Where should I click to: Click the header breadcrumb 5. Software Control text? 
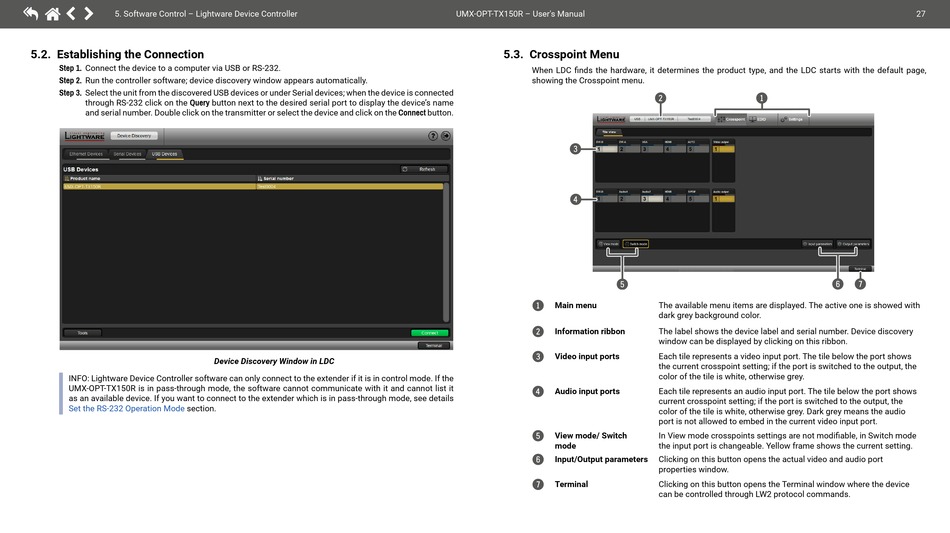206,13
